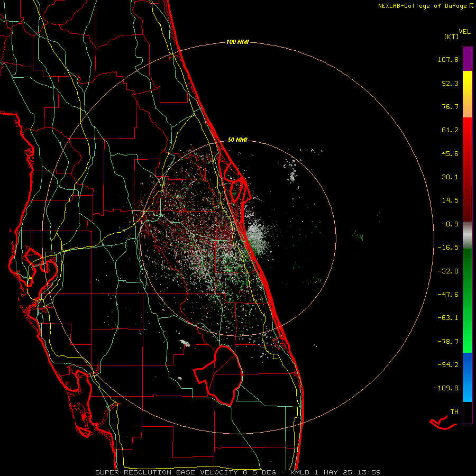The width and height of the screenshot is (476, 476).
Task: Click the Super-Resolution Base Velocity caption
Action: coord(238,472)
